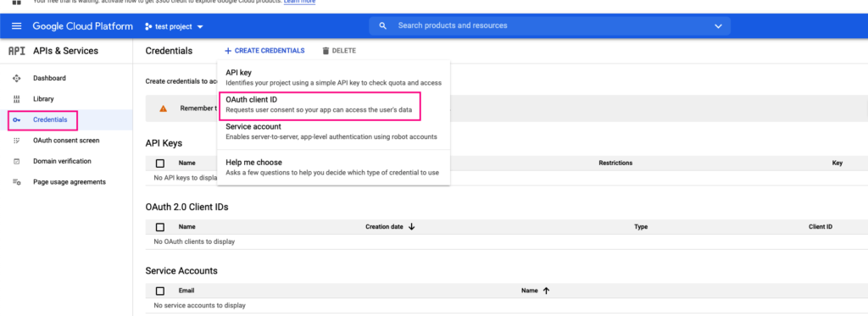Click No service accounts to display text
Screen dimensions: 868x316
[x=199, y=306]
